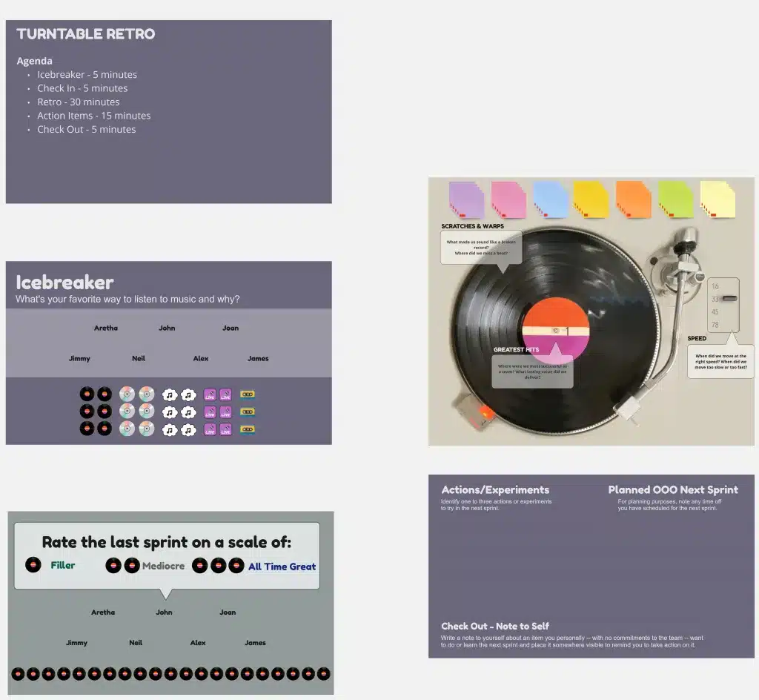Click the top cassette tape icon in Icebreaker

(x=248, y=394)
